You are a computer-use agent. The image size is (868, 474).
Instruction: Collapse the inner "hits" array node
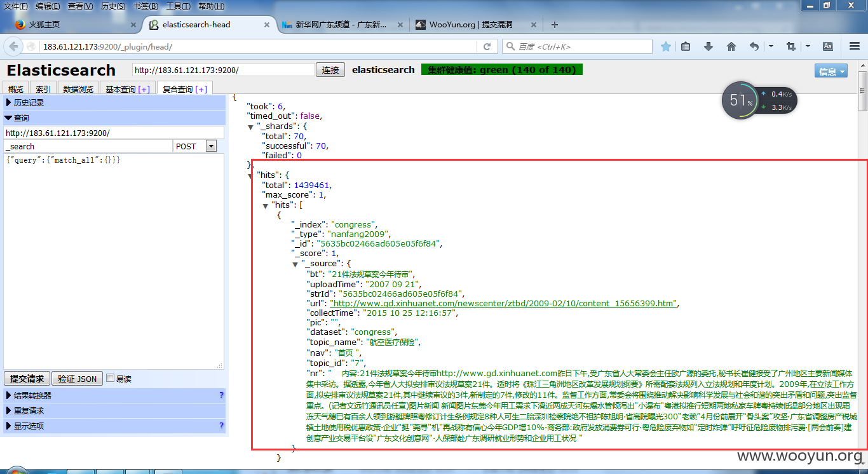point(266,206)
